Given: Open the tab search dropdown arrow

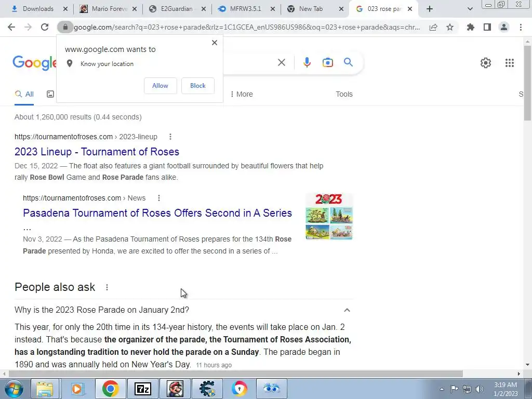Looking at the screenshot, I should tap(470, 9).
